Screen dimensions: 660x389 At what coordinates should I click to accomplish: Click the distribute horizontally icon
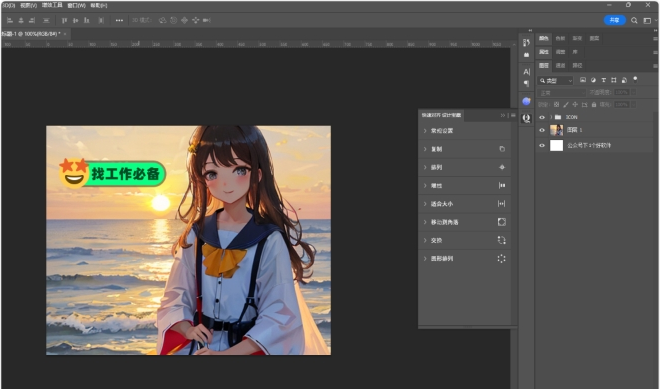click(x=101, y=20)
